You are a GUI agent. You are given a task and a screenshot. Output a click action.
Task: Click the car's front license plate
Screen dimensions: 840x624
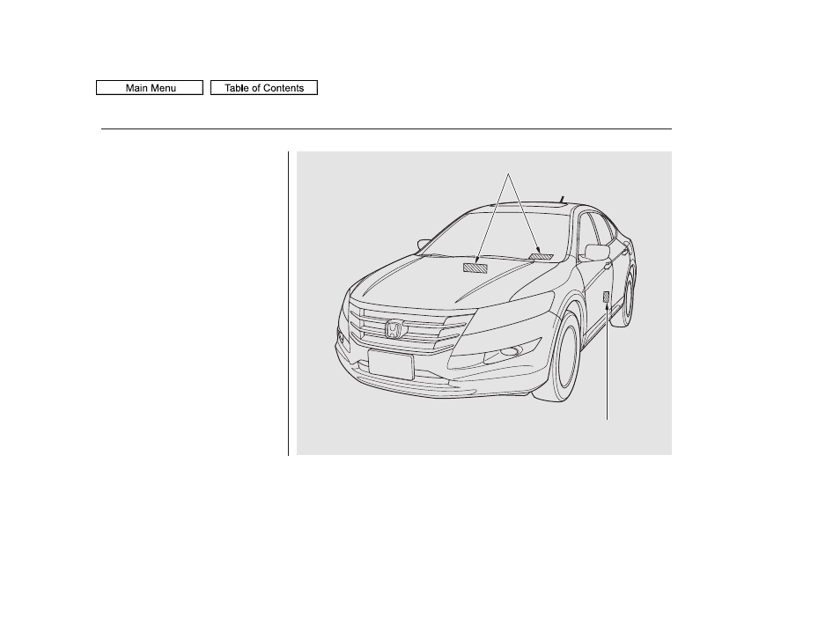[391, 364]
